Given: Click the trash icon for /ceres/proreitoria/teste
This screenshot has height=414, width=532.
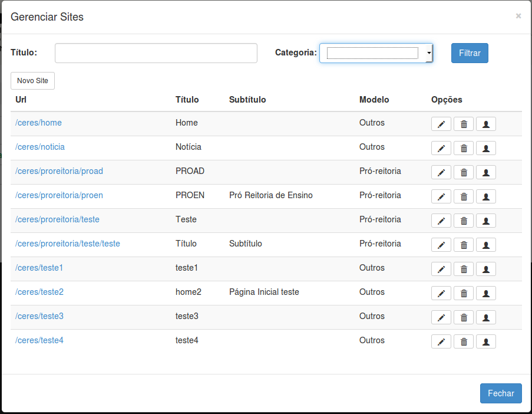Looking at the screenshot, I should click(x=464, y=221).
